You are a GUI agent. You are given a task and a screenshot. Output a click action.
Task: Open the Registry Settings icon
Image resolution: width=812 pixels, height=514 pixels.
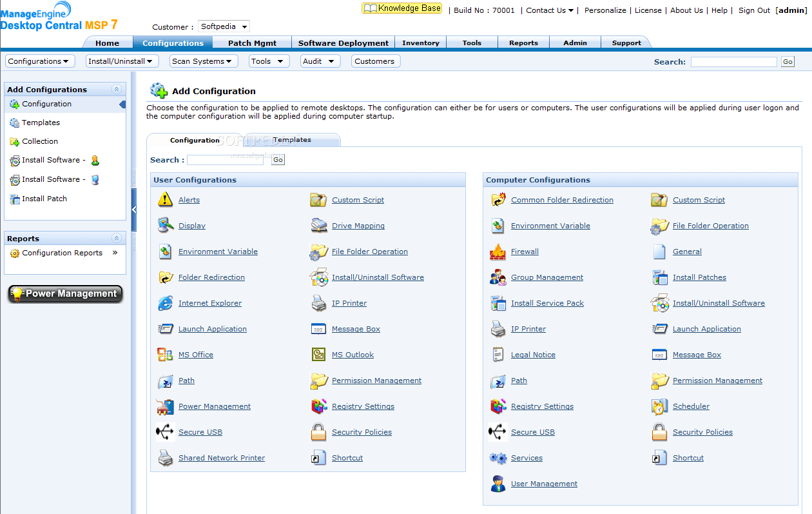[318, 406]
